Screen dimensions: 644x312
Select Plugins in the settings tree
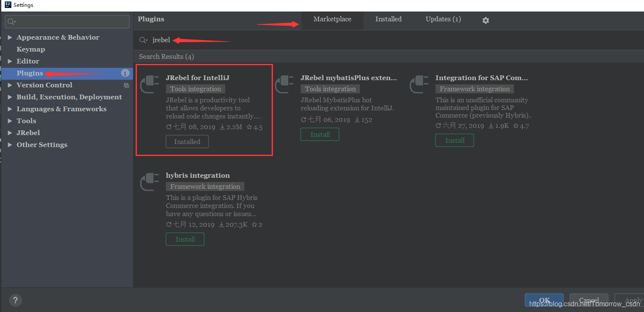coord(67,73)
